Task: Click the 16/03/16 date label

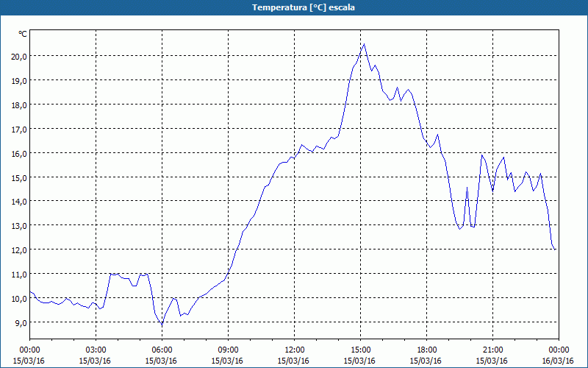Action: (x=558, y=361)
